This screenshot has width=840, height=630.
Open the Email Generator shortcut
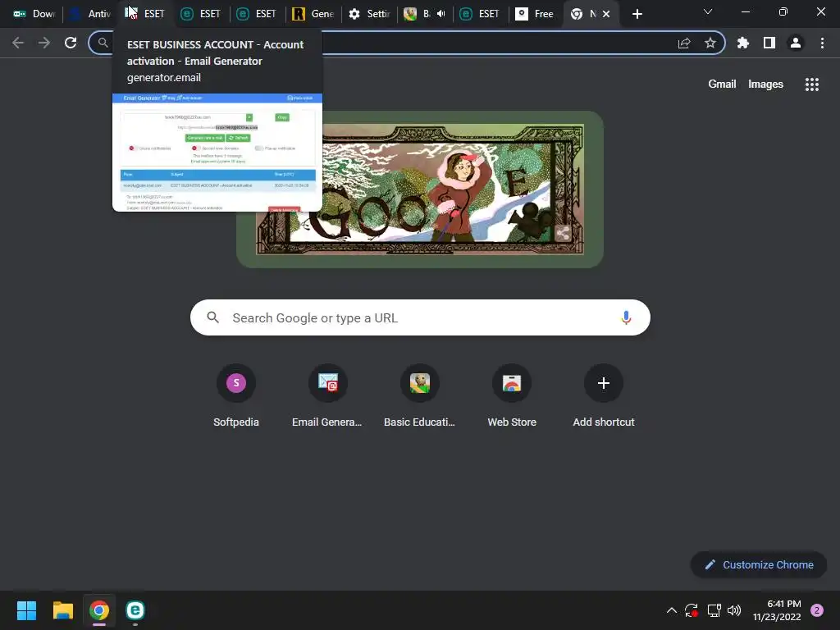point(328,396)
